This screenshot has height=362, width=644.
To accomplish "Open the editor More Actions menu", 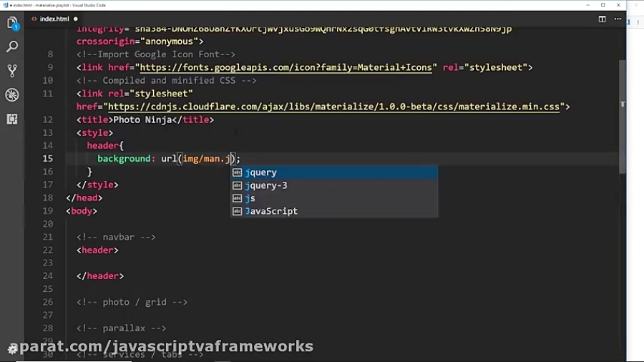I will click(x=618, y=19).
